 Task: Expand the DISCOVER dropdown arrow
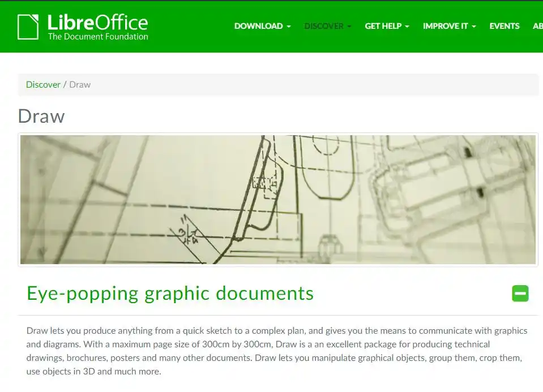tap(349, 27)
